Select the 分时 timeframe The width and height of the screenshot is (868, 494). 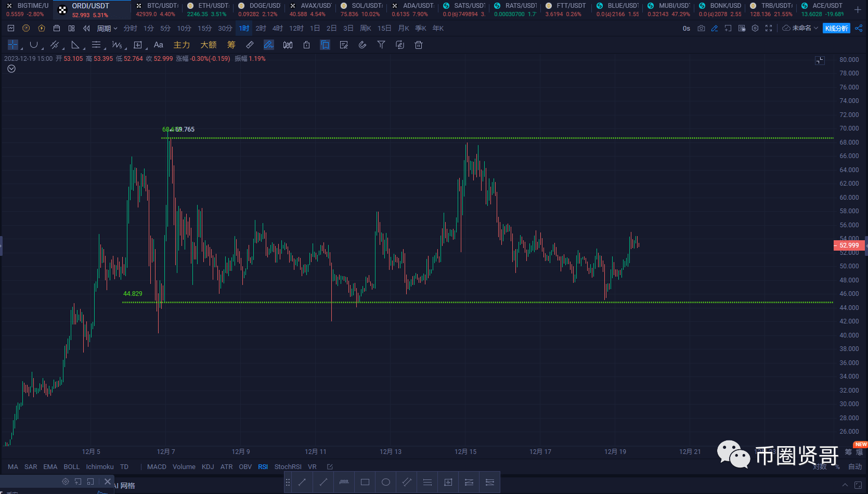point(130,28)
